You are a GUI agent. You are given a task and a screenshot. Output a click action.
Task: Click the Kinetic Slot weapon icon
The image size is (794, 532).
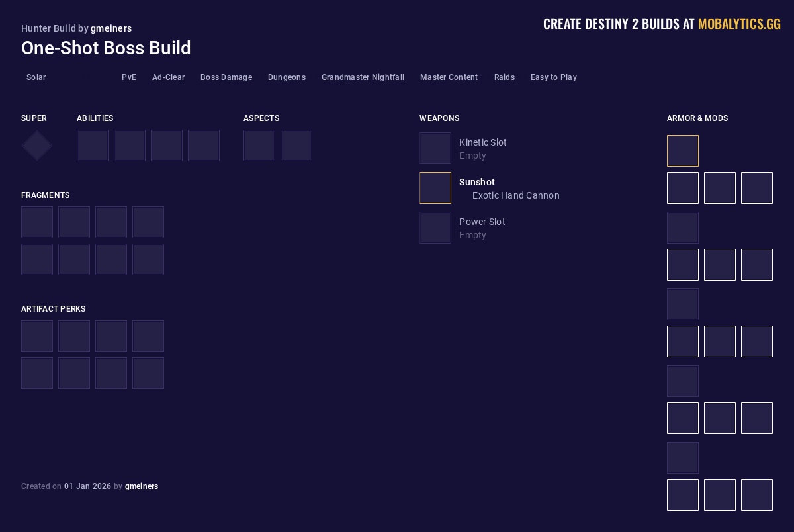(x=435, y=148)
